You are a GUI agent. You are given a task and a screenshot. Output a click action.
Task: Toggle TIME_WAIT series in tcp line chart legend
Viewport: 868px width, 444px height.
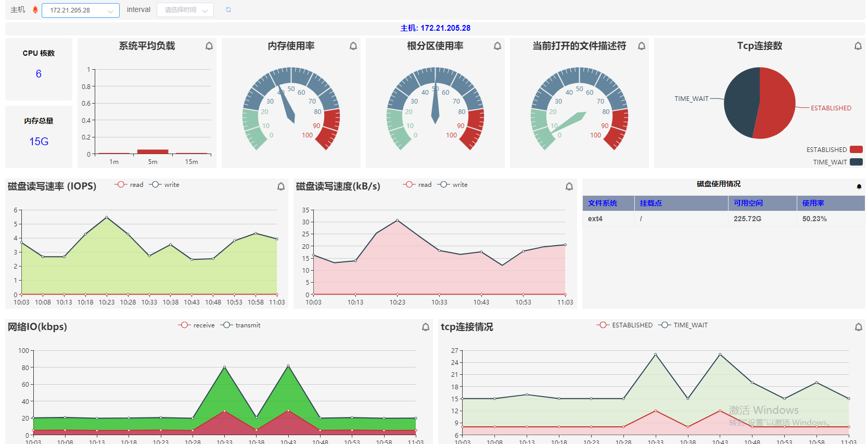click(683, 325)
